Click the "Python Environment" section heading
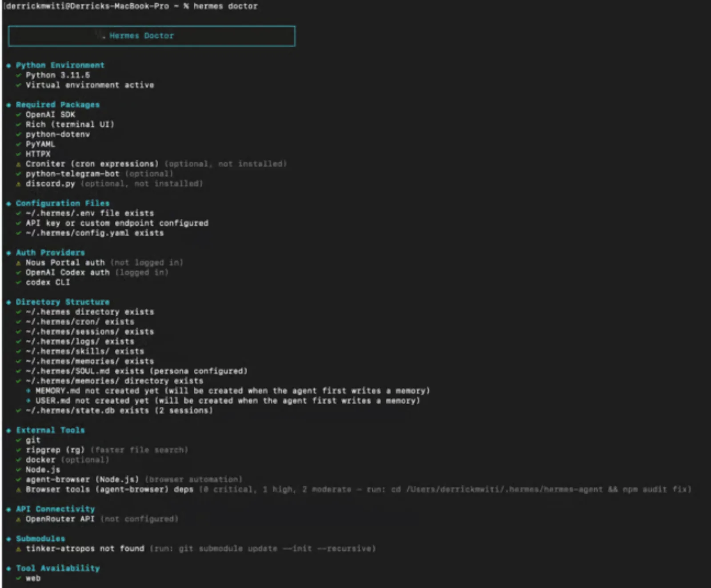This screenshot has height=588, width=711. [60, 65]
